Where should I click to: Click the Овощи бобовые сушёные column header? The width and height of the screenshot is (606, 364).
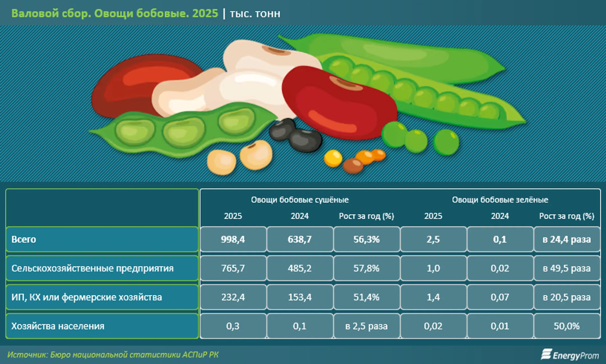click(x=300, y=200)
